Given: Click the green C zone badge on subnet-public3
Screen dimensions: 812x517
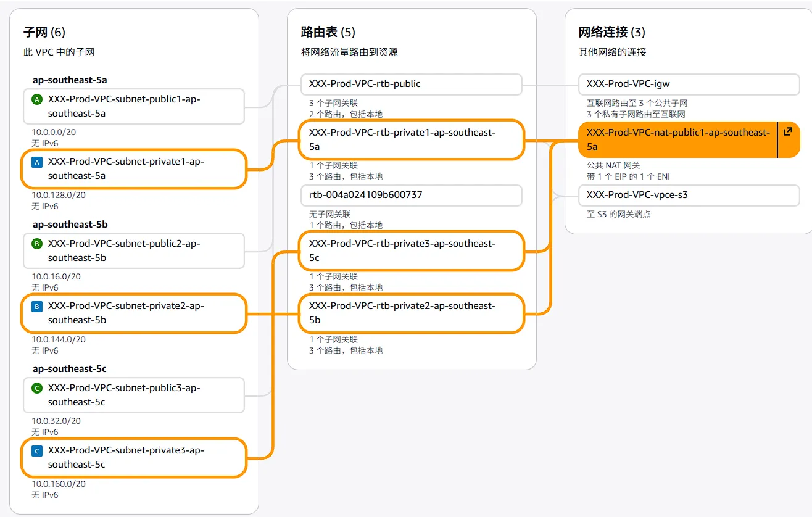Looking at the screenshot, I should tap(36, 387).
